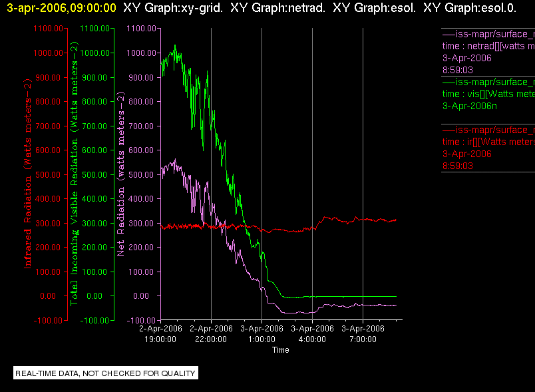Click pink axis value -100.00

[x=141, y=321]
